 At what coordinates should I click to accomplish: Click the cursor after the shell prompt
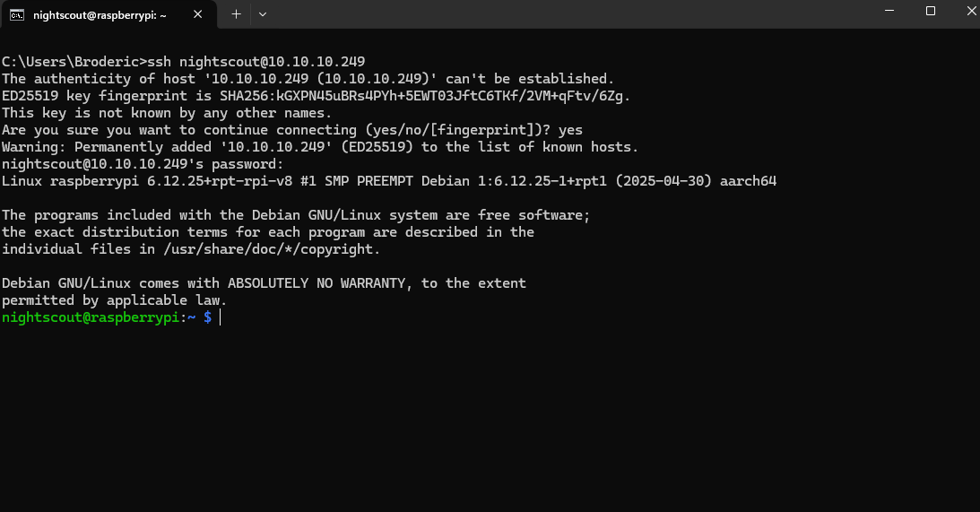click(x=219, y=317)
